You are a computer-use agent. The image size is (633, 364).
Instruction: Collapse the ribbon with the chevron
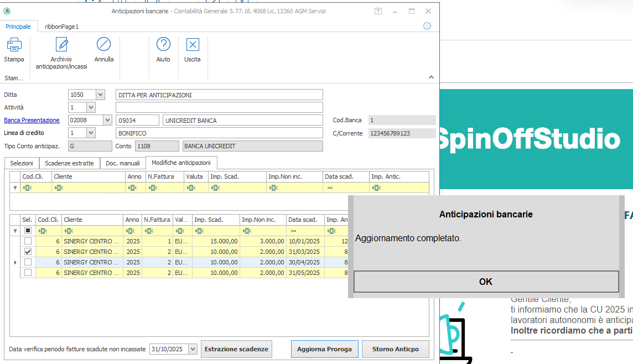(x=431, y=77)
